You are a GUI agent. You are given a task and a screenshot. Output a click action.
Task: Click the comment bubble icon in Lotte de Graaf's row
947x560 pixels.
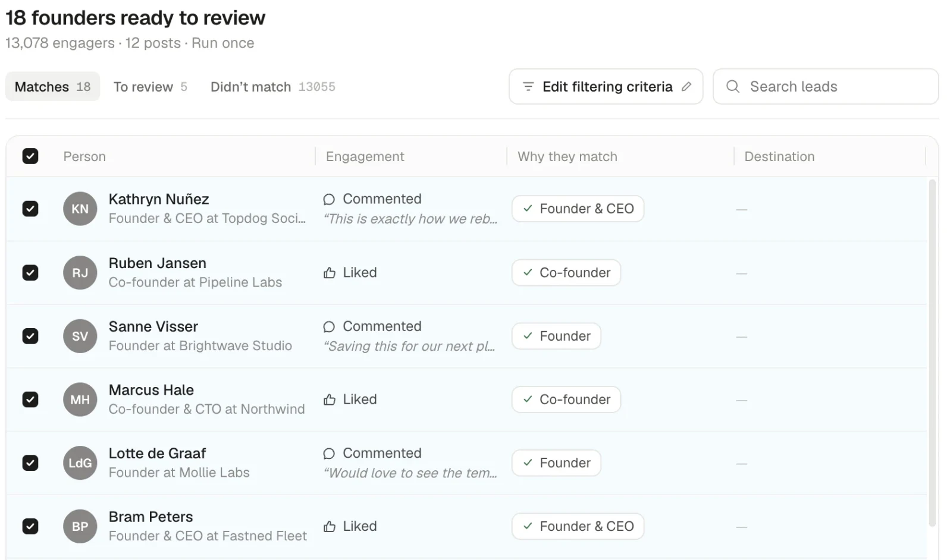(x=329, y=454)
